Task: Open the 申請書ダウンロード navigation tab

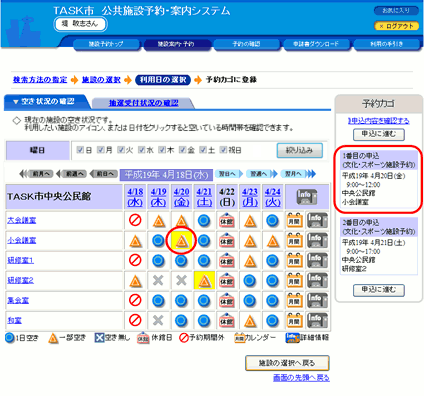Action: click(316, 44)
